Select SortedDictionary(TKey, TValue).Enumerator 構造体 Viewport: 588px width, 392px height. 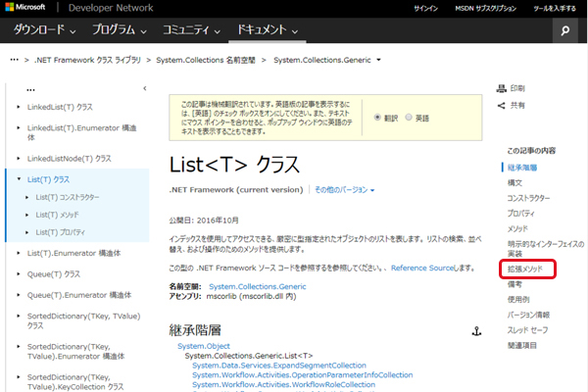click(75, 352)
